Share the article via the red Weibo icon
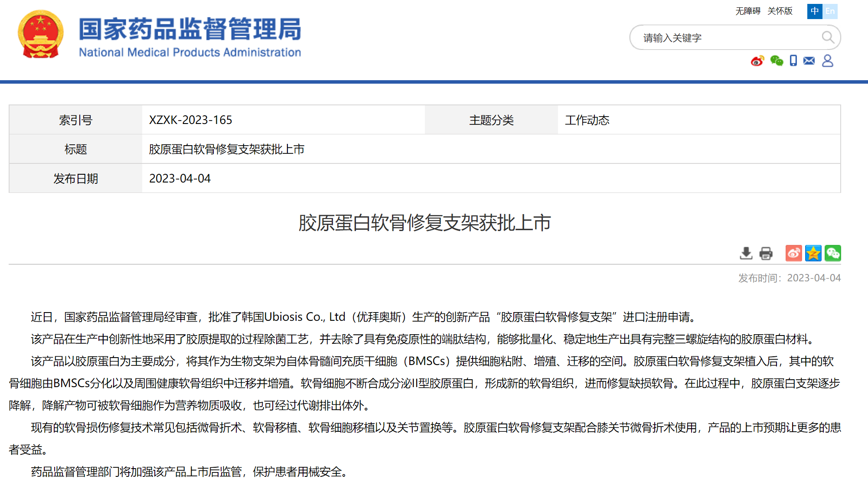The height and width of the screenshot is (479, 868). point(793,253)
